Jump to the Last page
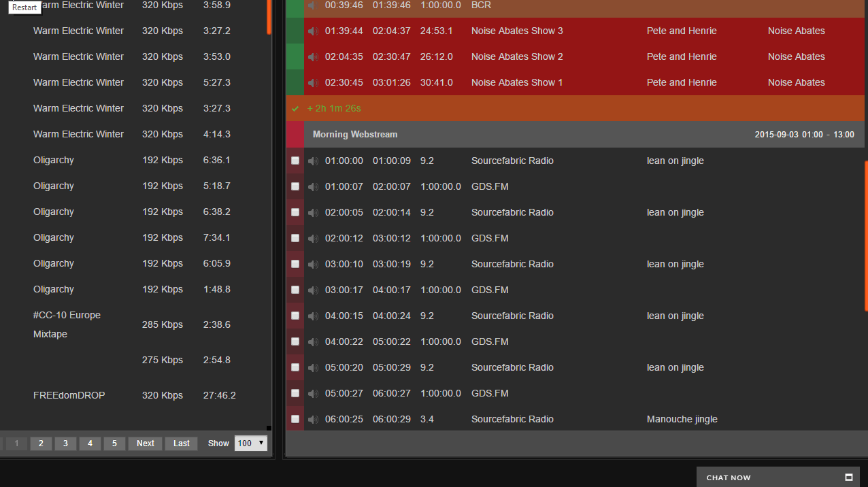Image resolution: width=868 pixels, height=487 pixels. coord(182,443)
